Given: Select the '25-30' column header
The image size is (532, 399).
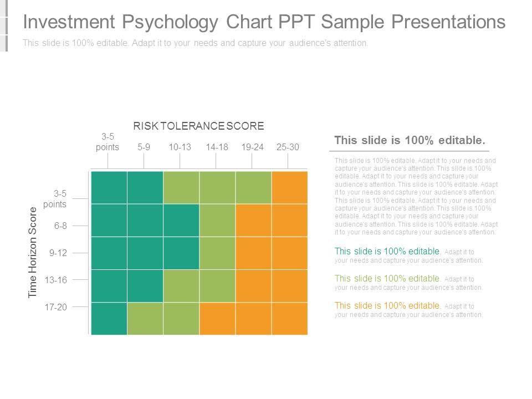Looking at the screenshot, I should 288,147.
